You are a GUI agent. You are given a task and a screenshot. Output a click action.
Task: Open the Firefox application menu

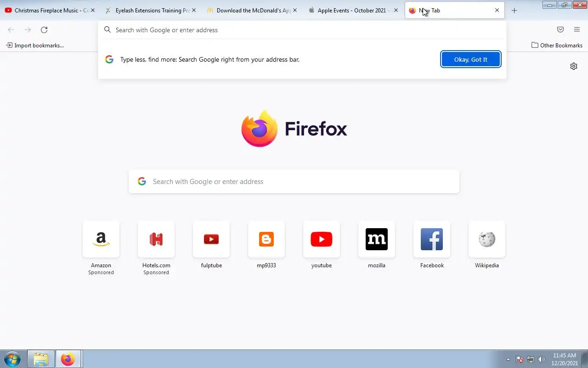click(577, 29)
